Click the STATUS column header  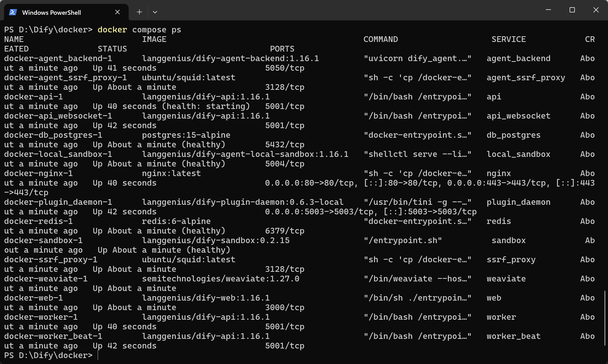pos(112,49)
